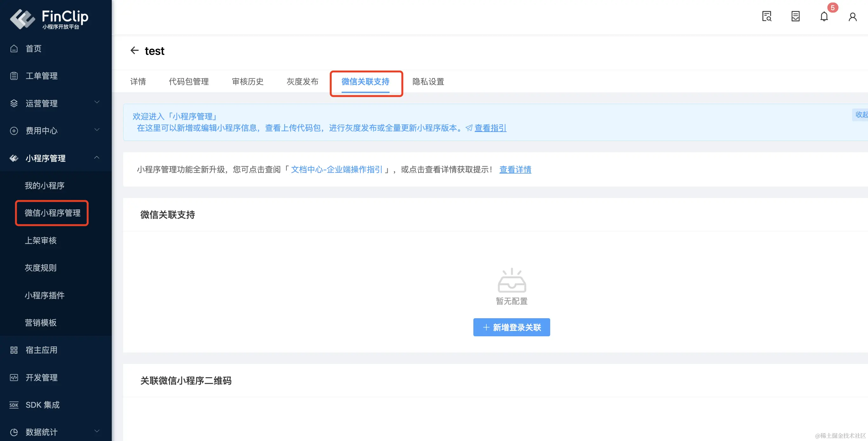Click the user profile icon

[852, 17]
